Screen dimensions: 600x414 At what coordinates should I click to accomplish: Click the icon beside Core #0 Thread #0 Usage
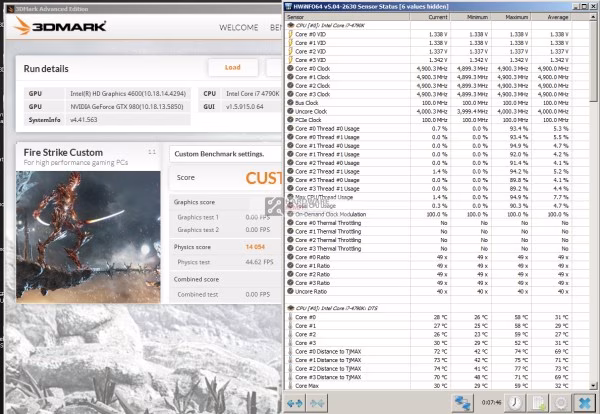[290, 129]
